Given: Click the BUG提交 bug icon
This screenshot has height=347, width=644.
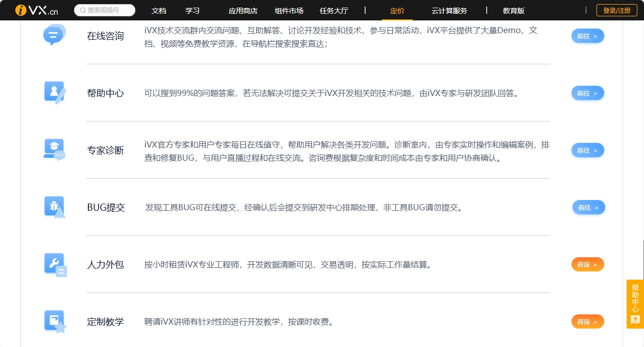Looking at the screenshot, I should pos(55,207).
